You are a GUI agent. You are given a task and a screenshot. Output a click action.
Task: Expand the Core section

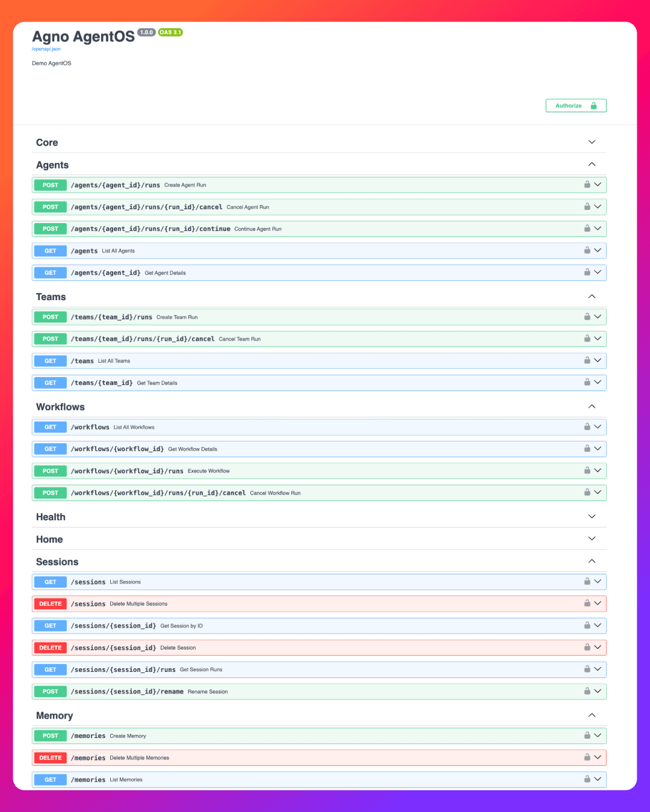(x=592, y=143)
